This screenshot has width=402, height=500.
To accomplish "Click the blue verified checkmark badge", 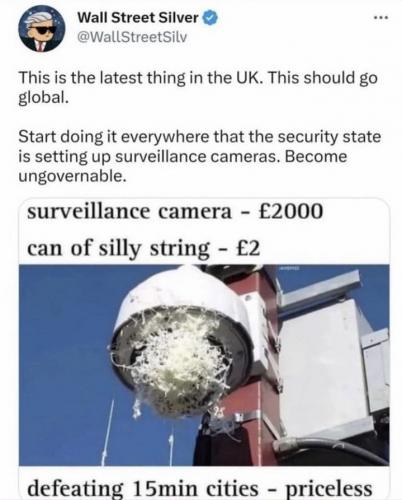I will coord(210,18).
